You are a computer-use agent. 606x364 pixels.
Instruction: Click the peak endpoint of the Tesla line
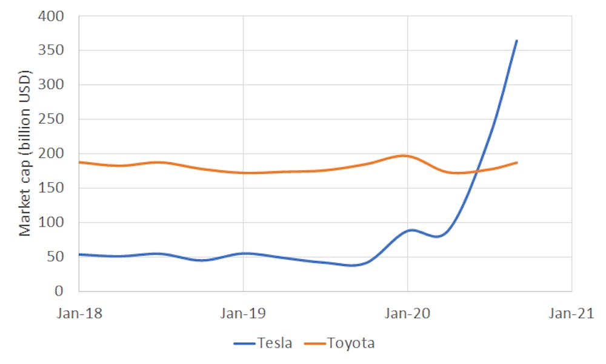tap(516, 41)
